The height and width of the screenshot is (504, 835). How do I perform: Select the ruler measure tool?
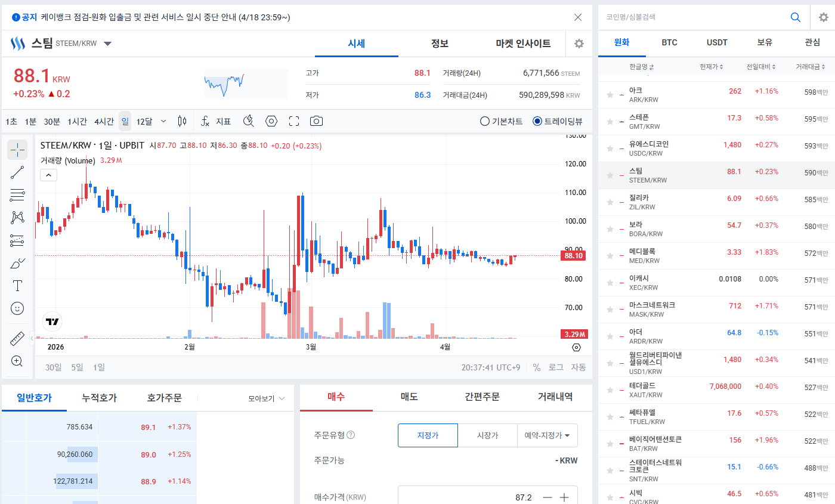coord(17,339)
